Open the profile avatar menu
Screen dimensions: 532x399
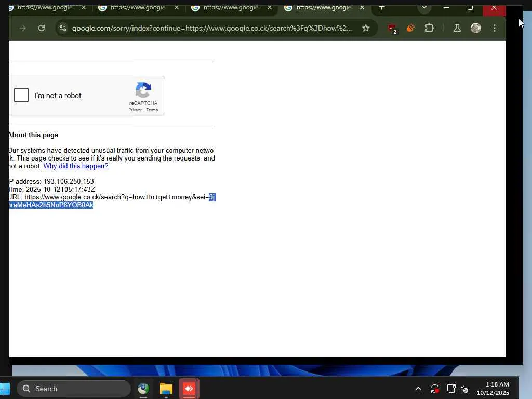476,28
